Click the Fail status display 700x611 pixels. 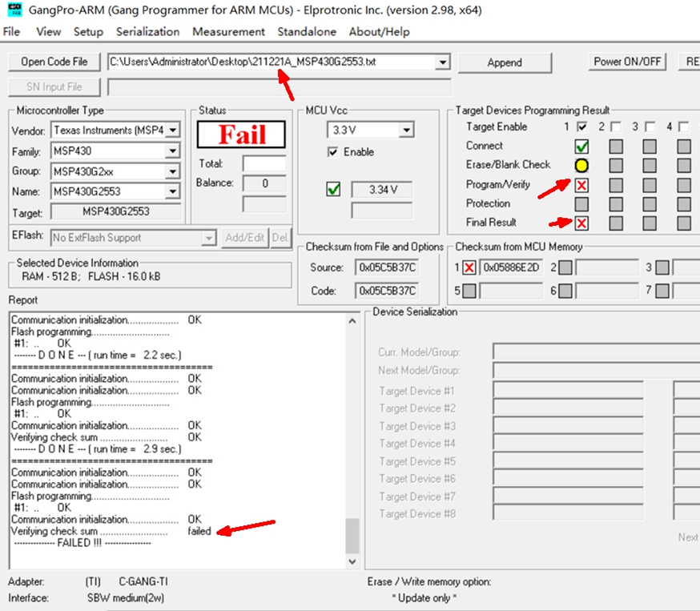[241, 135]
